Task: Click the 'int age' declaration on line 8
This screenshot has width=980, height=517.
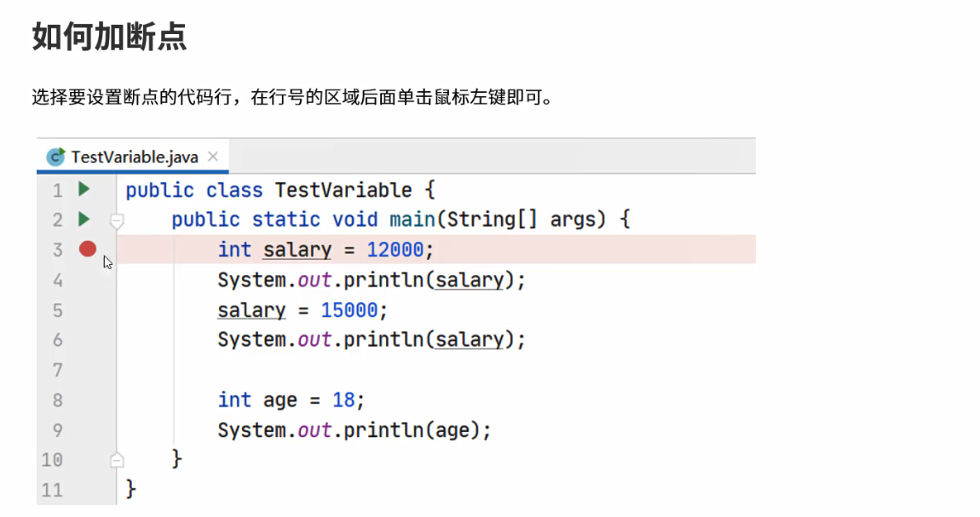Action: pyautogui.click(x=257, y=399)
